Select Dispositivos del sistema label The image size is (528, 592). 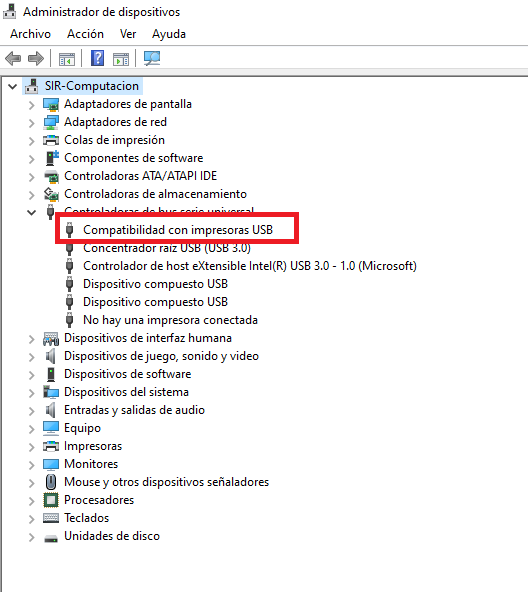click(127, 392)
